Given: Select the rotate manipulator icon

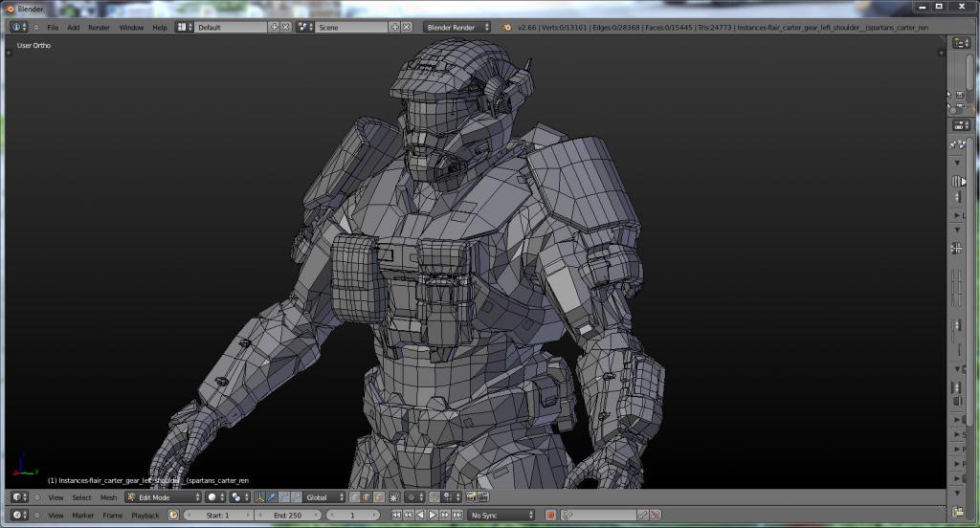Looking at the screenshot, I should click(283, 497).
